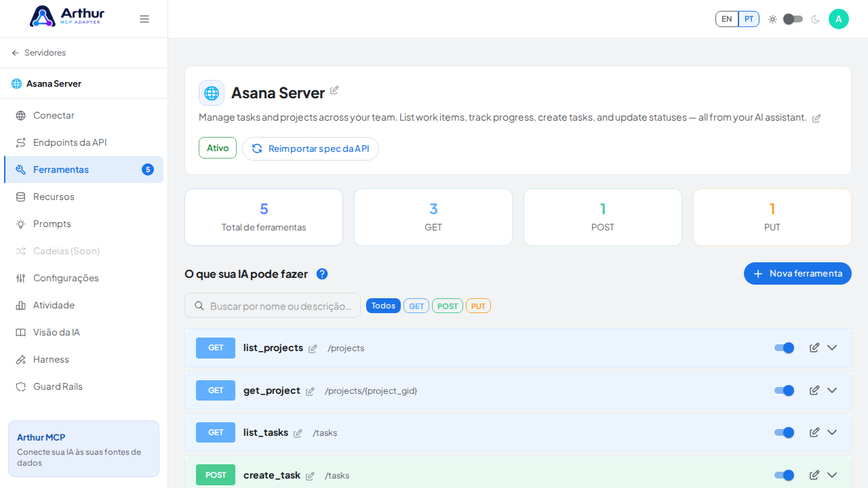Click the /projects/{project_gid} path text

[371, 391]
